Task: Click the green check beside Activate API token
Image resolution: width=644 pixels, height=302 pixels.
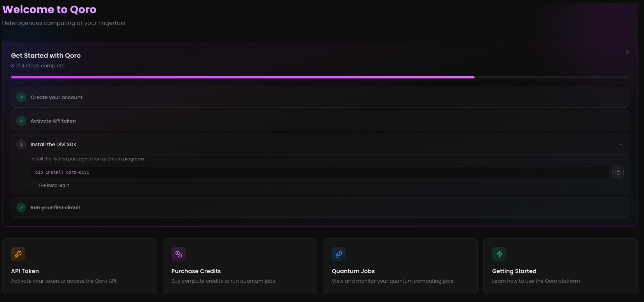Action: pyautogui.click(x=21, y=121)
